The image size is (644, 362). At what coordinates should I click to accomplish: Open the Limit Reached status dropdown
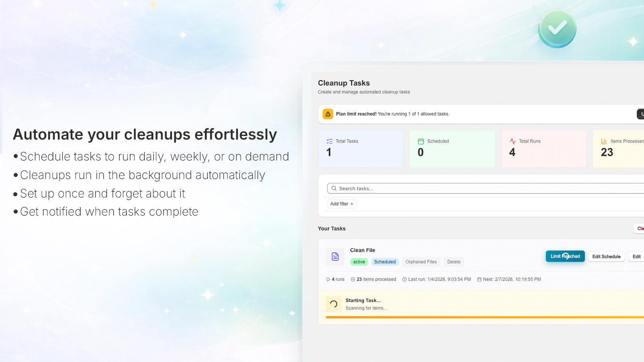(565, 256)
